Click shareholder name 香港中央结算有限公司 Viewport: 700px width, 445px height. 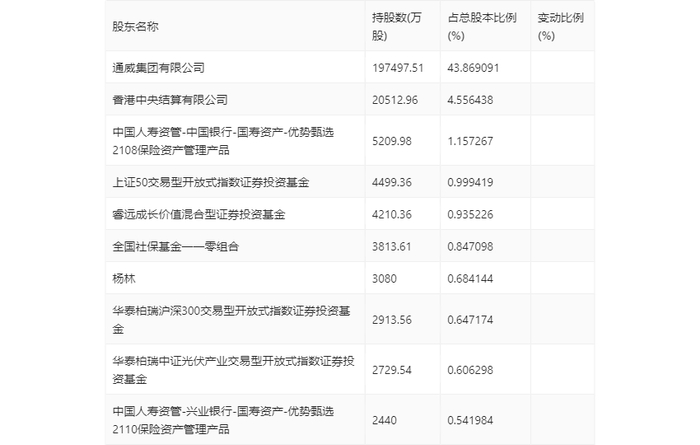(x=170, y=100)
